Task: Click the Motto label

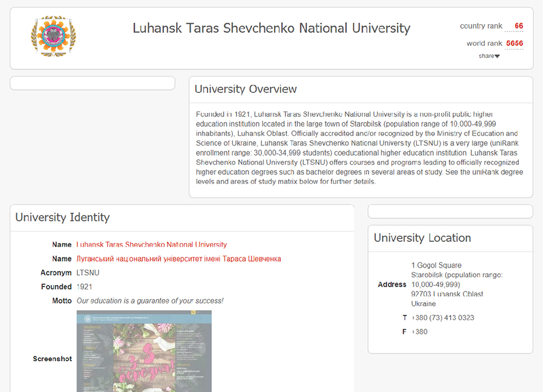Action: click(x=62, y=300)
